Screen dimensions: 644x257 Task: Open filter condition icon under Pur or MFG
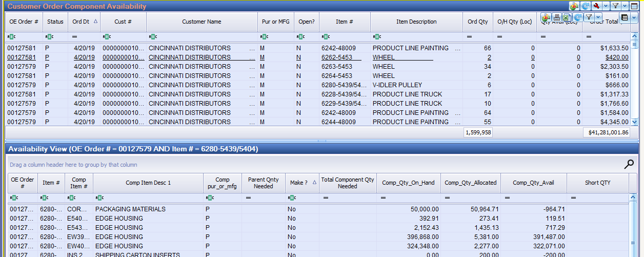264,37
